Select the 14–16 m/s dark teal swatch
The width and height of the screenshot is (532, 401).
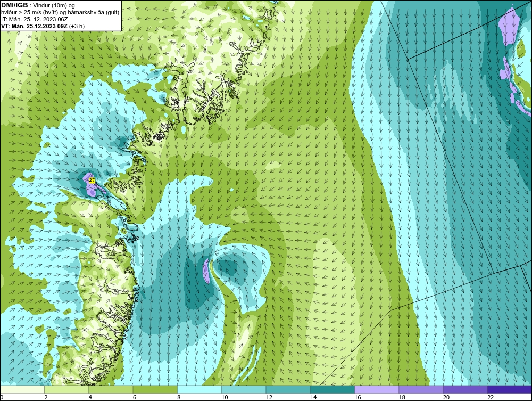332,389
